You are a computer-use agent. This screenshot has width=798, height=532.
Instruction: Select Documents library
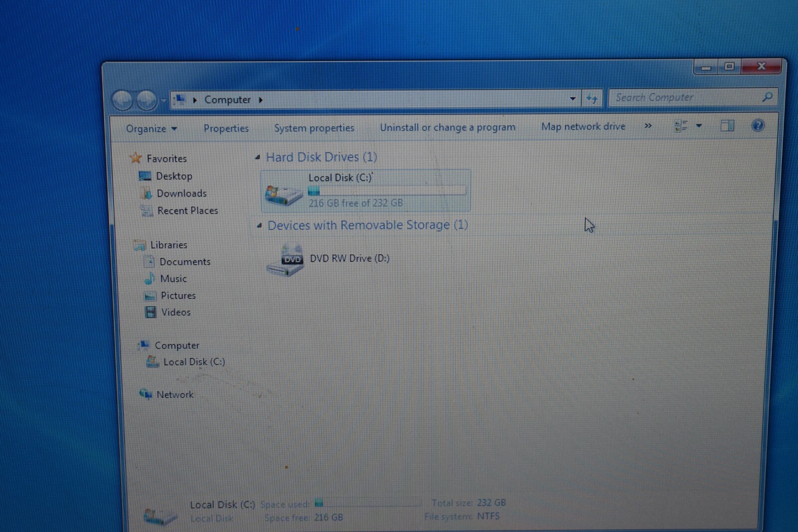[185, 262]
